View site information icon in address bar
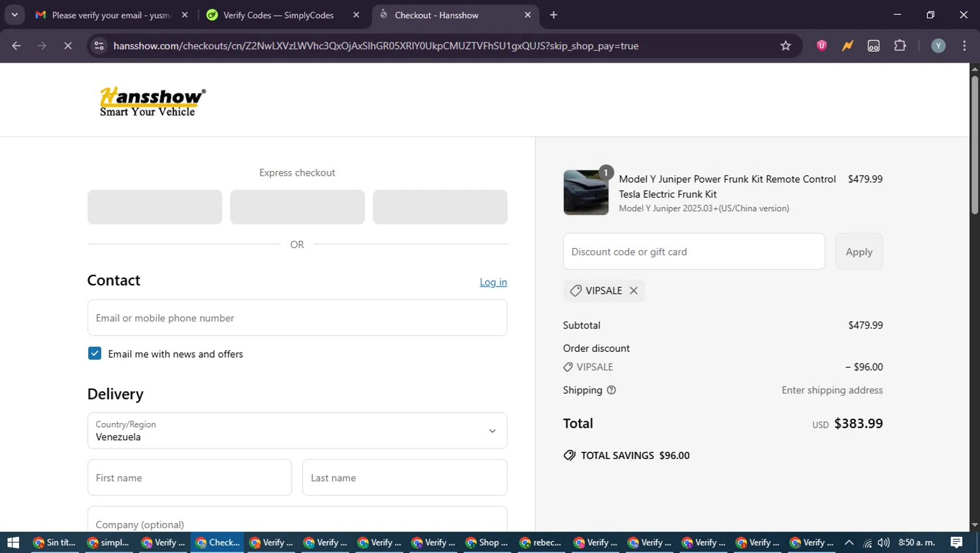The image size is (980, 553). (x=99, y=46)
